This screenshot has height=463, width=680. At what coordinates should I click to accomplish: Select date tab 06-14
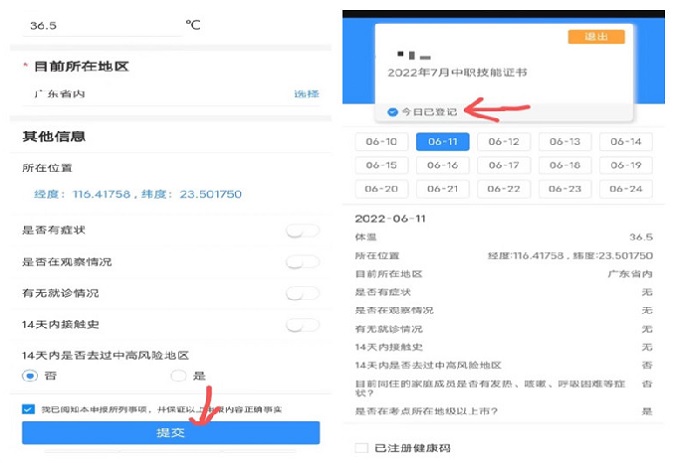coord(626,142)
